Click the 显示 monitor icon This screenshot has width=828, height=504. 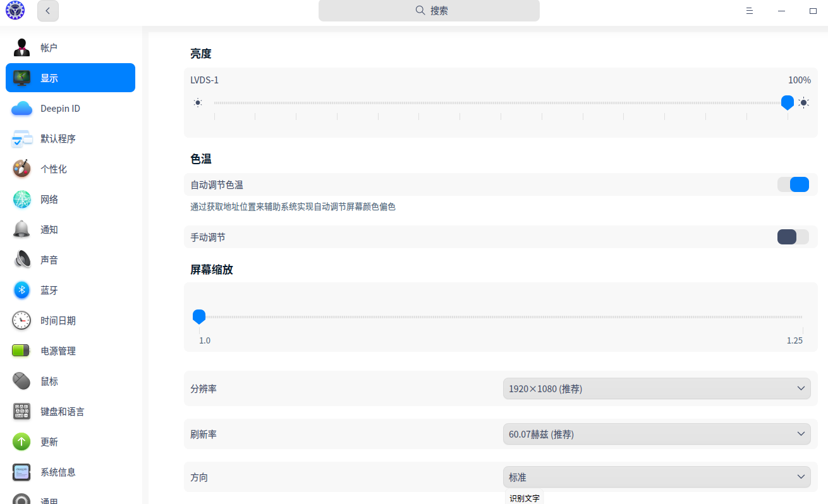pyautogui.click(x=21, y=78)
